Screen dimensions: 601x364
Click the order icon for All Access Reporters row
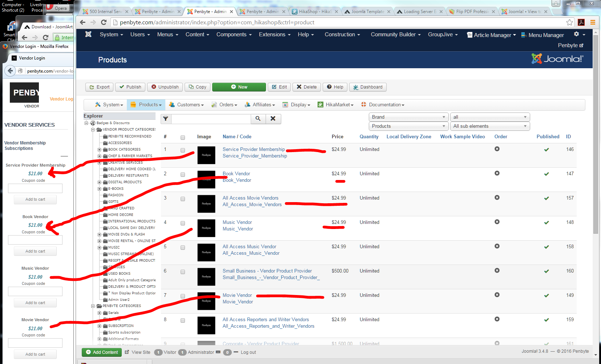(x=497, y=319)
